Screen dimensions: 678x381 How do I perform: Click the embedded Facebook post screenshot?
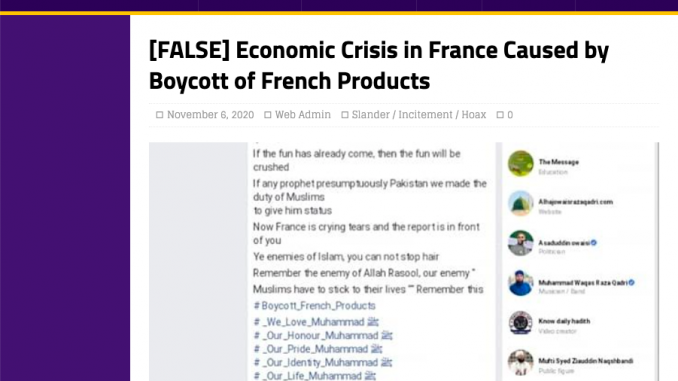[x=404, y=262]
